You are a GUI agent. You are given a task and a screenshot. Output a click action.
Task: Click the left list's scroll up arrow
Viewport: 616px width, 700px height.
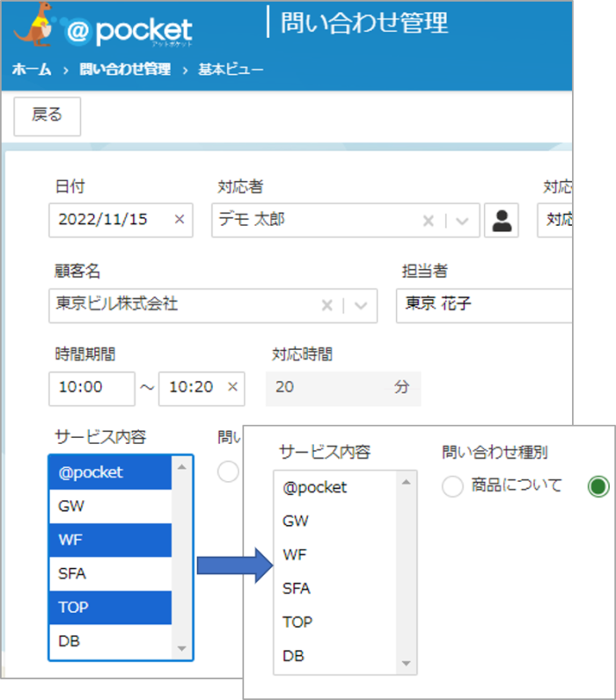[x=182, y=467]
